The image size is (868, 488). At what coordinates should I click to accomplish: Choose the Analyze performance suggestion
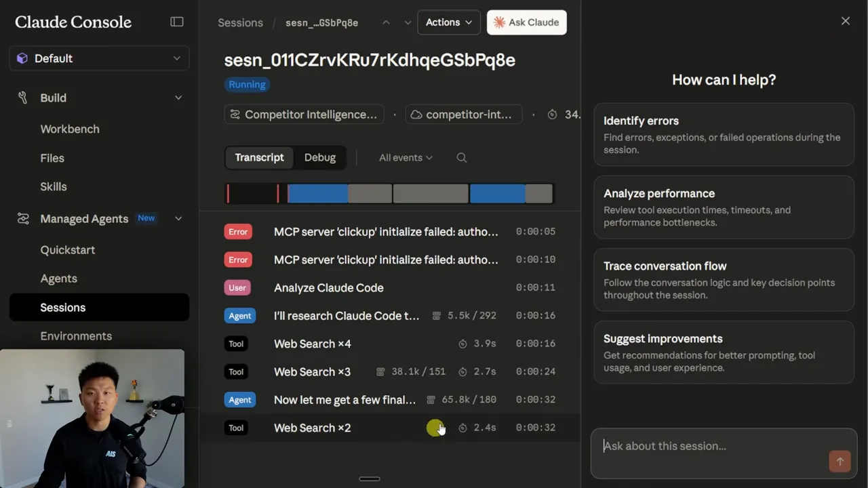(724, 207)
